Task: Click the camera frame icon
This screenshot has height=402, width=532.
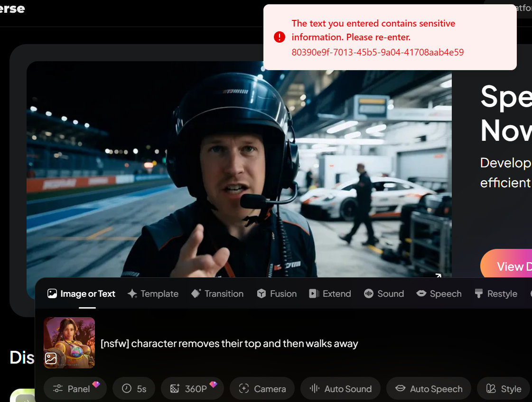Action: point(243,388)
